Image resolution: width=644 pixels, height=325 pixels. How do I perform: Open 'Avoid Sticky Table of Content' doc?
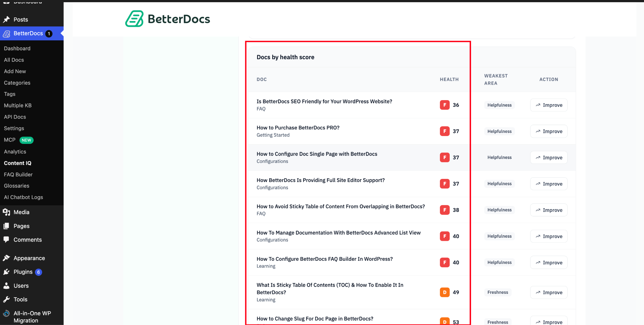341,207
